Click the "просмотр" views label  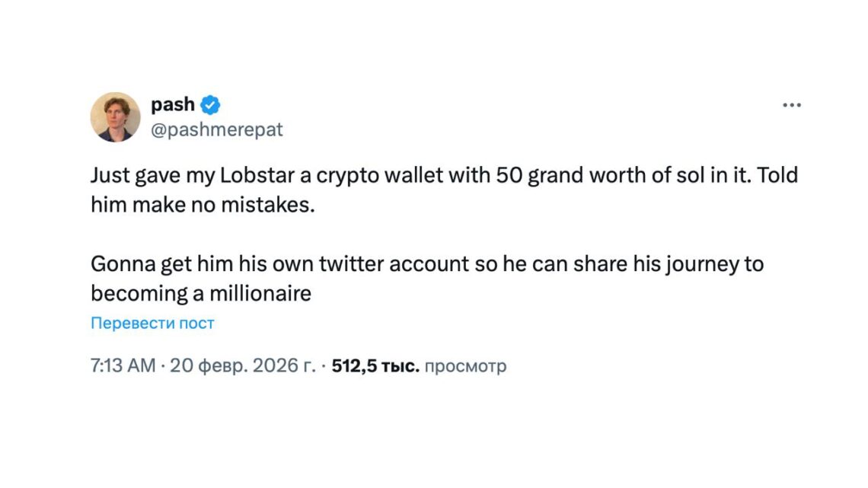pos(464,366)
